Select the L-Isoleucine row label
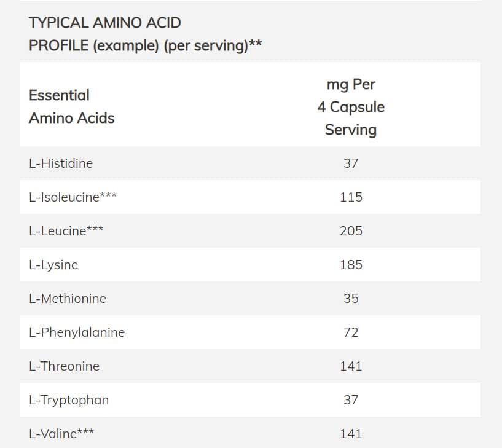502x448 pixels. point(73,197)
